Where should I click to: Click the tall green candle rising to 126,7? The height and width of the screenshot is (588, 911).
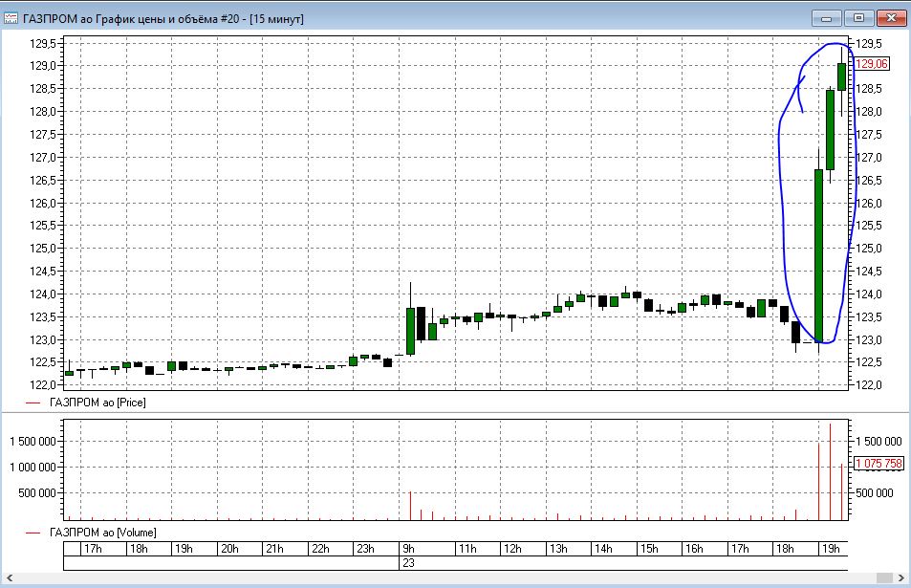819,255
